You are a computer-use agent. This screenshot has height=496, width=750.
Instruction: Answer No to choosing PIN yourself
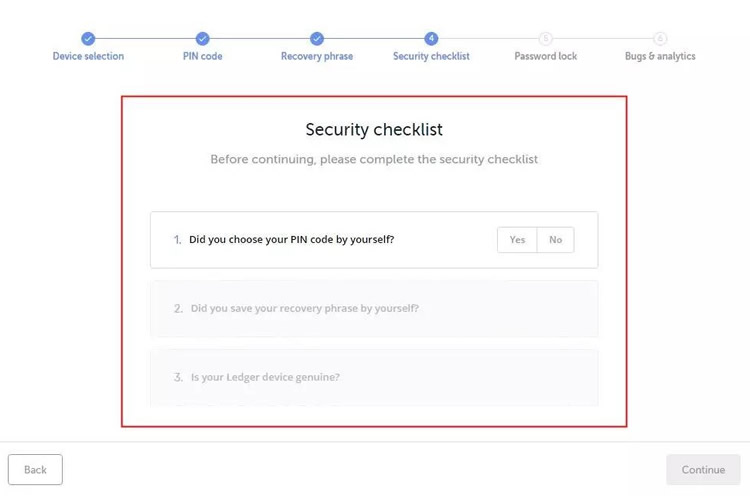tap(556, 240)
